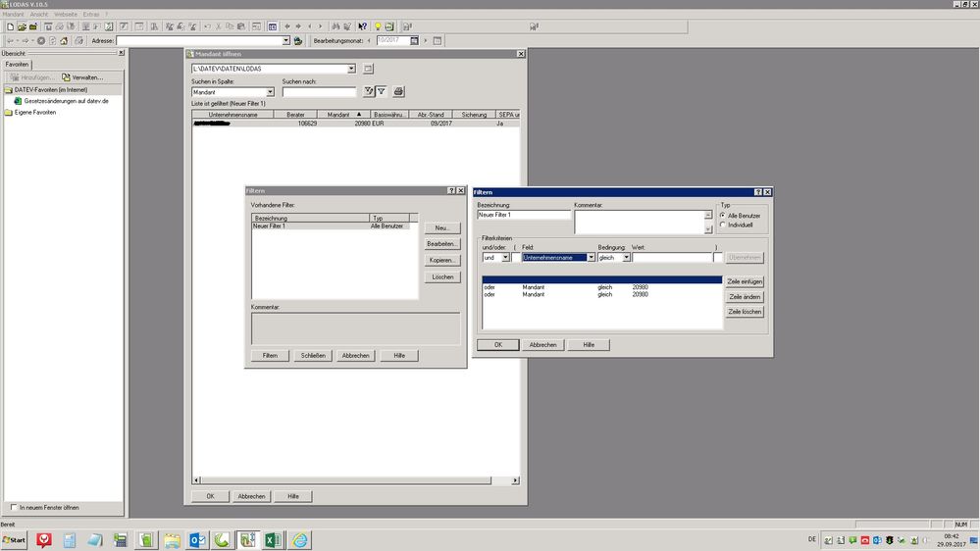Open Excel from the taskbar

pyautogui.click(x=273, y=540)
